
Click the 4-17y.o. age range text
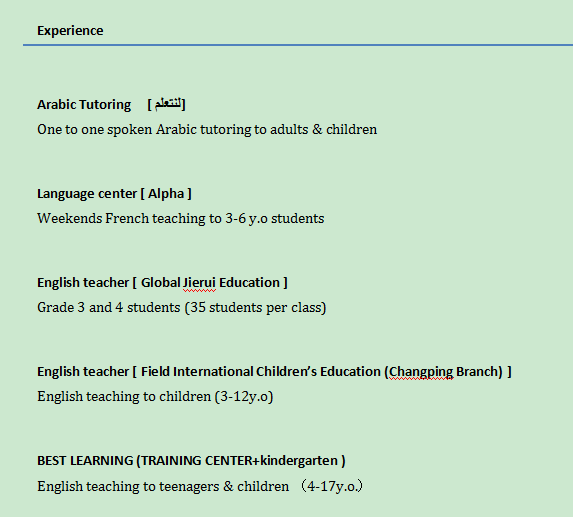coord(333,487)
